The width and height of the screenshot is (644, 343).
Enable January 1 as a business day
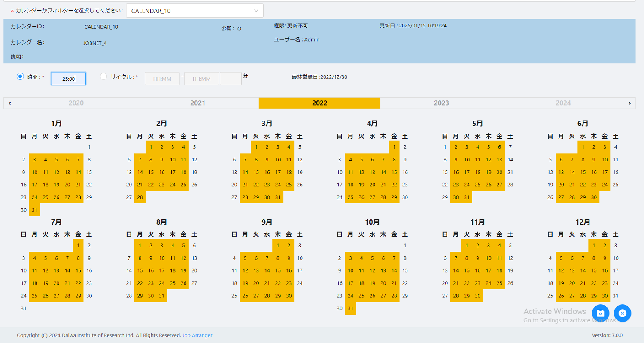[x=89, y=146]
